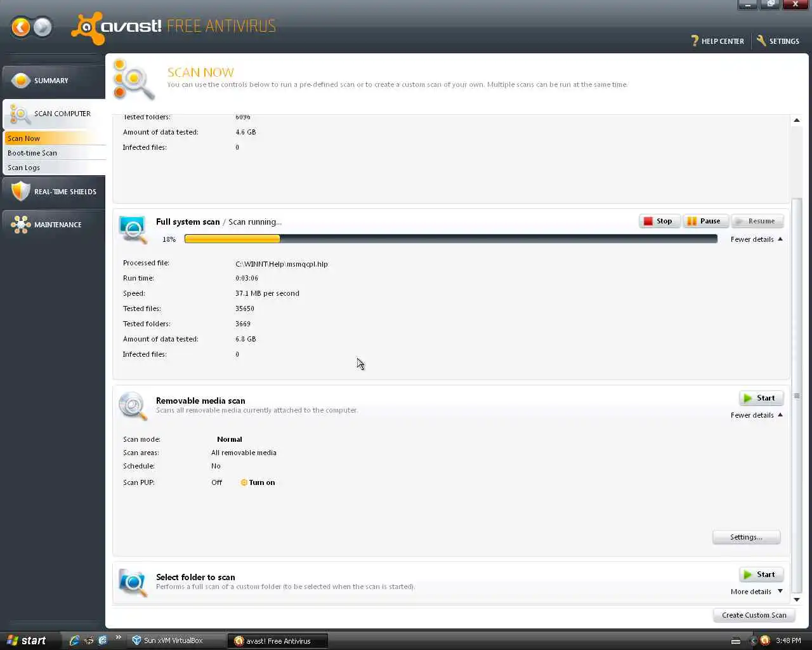Open Settings for Removable media scan
This screenshot has width=812, height=650.
[746, 537]
